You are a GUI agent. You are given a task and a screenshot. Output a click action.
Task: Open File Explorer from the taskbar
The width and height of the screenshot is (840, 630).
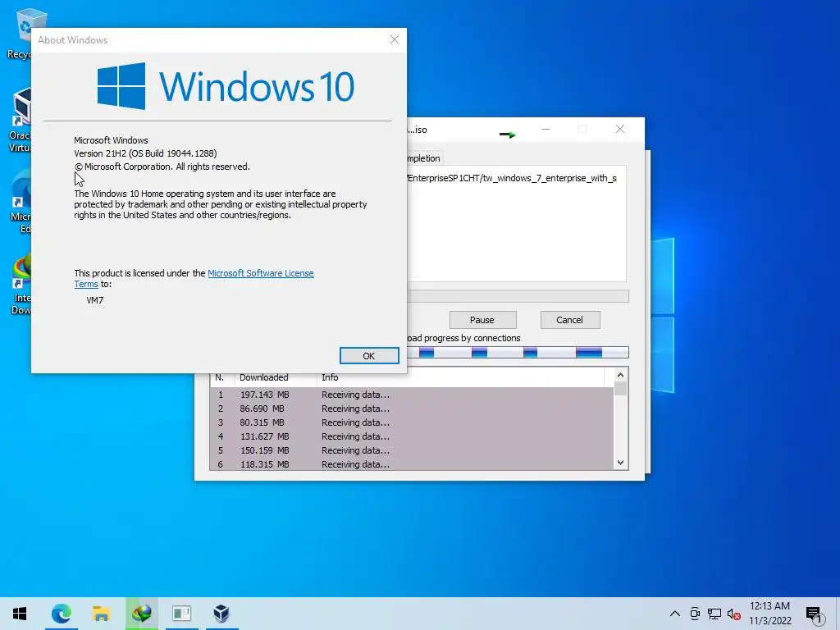pyautogui.click(x=101, y=614)
